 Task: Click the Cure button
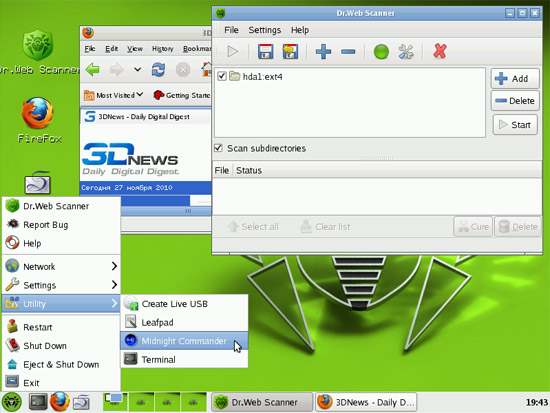click(x=473, y=227)
